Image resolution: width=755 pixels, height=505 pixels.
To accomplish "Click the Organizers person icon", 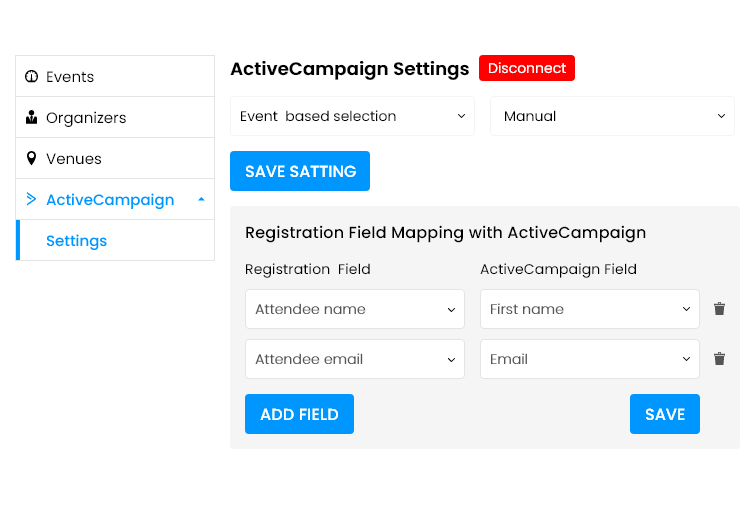I will pyautogui.click(x=31, y=117).
